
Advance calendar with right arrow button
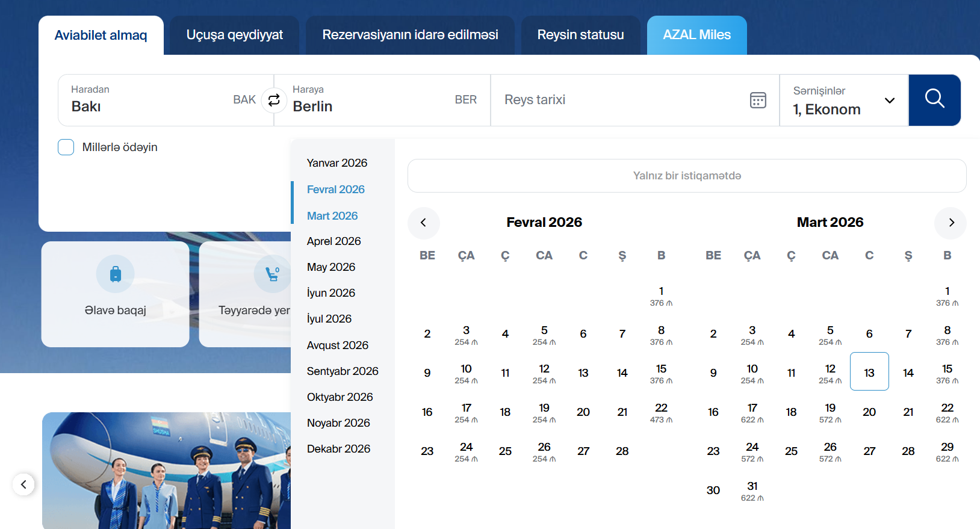(951, 223)
